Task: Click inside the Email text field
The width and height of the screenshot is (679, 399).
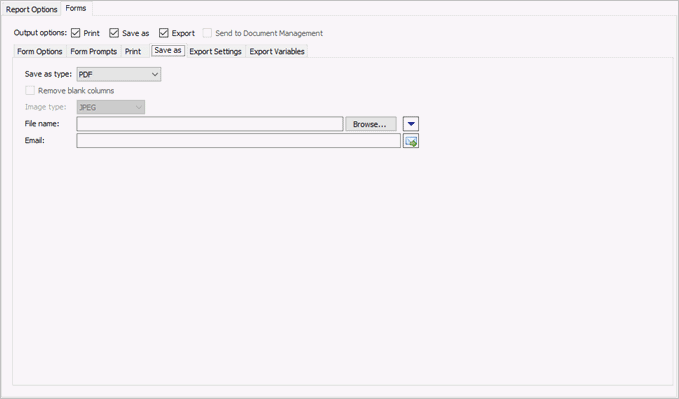Action: tap(239, 141)
